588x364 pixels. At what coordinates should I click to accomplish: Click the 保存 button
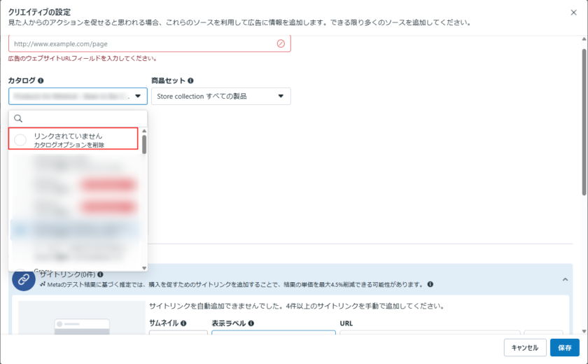point(564,347)
